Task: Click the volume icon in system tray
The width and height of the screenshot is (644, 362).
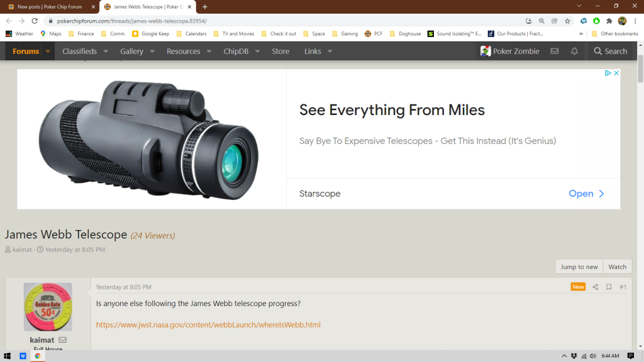Action: [593, 356]
